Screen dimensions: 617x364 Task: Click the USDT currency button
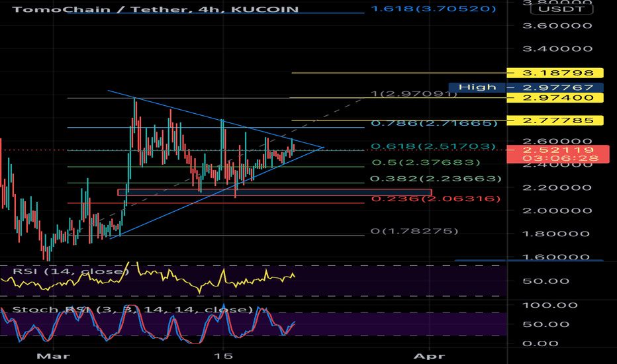pyautogui.click(x=561, y=9)
